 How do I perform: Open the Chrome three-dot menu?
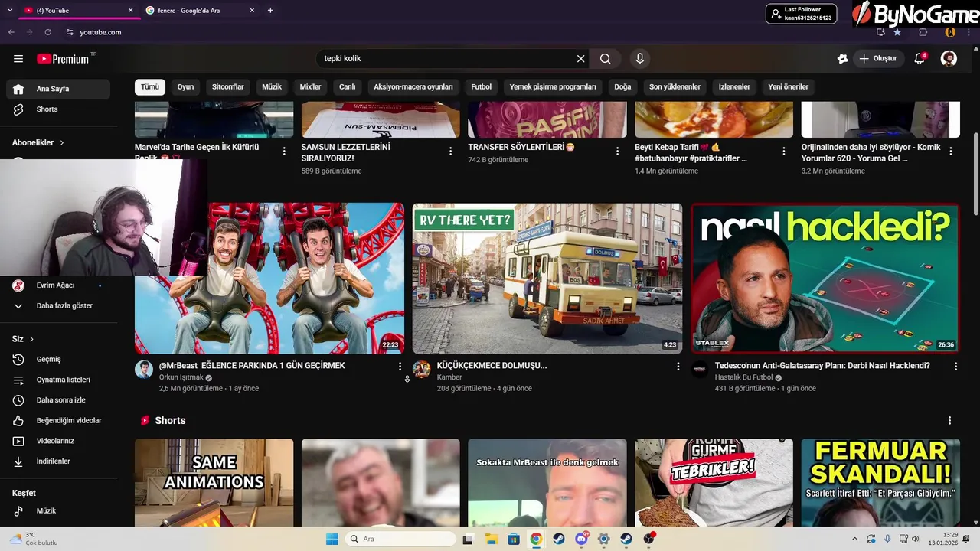pyautogui.click(x=969, y=32)
